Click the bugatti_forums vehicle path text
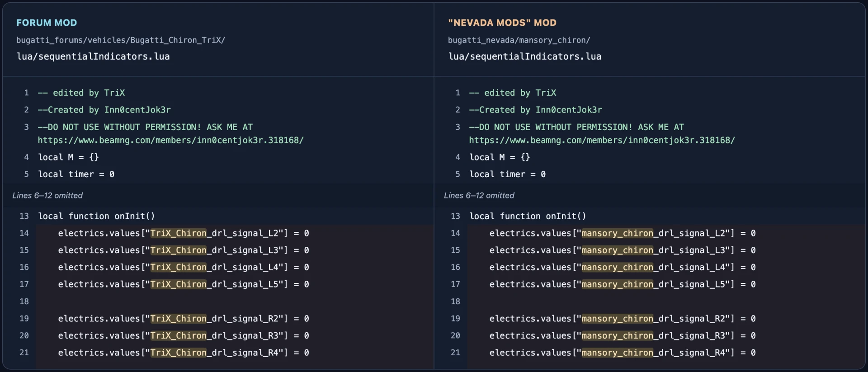Screen dimensions: 868x372 tap(121, 40)
